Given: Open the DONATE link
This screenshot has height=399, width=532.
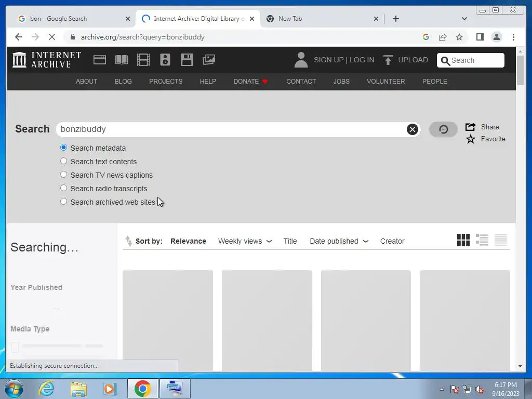Looking at the screenshot, I should tap(250, 82).
